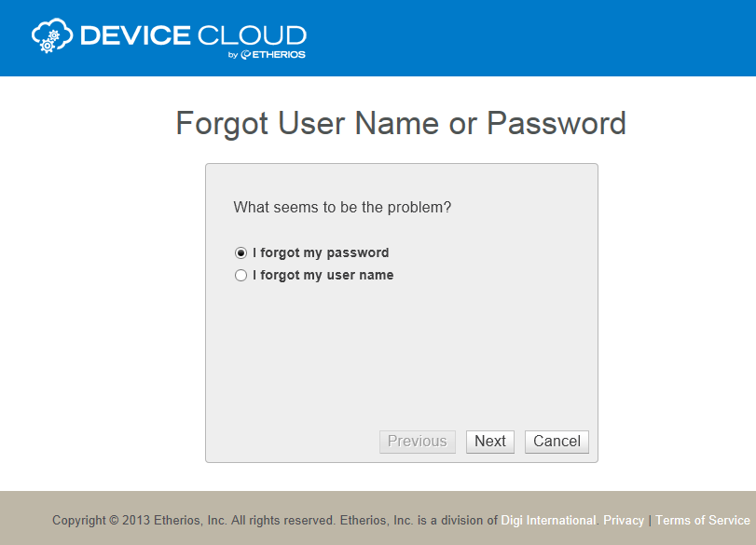Click the 'I forgot my password' label text
756x545 pixels.
point(321,252)
